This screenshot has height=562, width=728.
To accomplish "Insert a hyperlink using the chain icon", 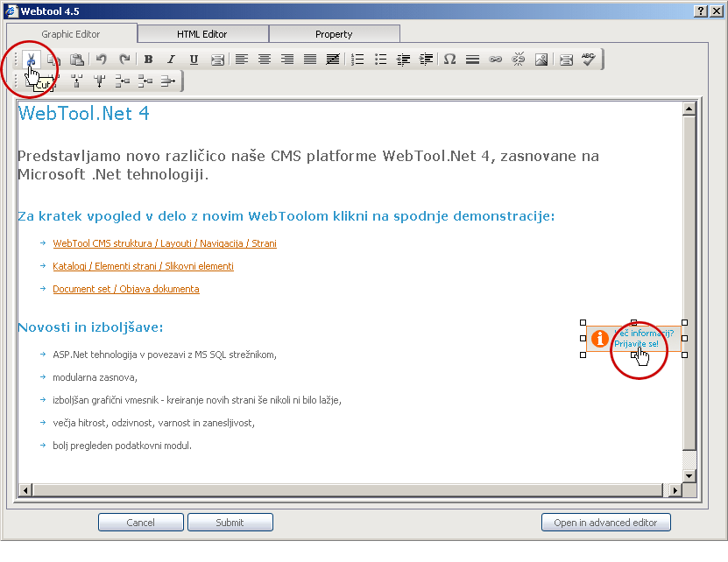I will [x=495, y=60].
